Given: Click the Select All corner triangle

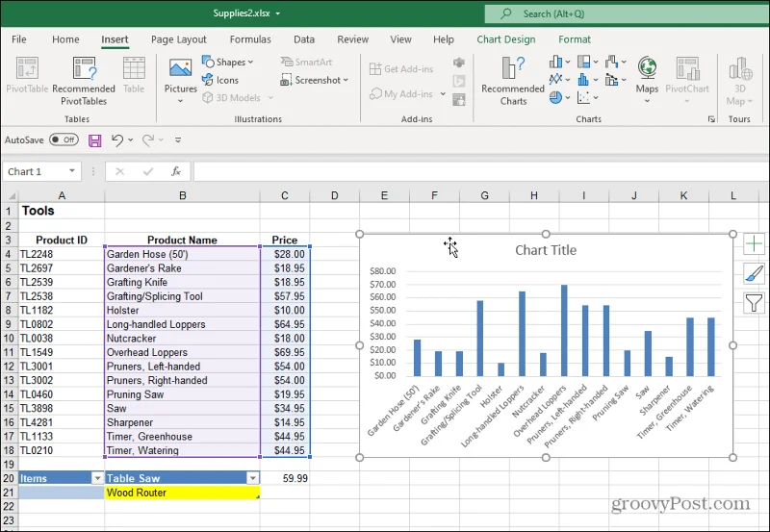Looking at the screenshot, I should pos(11,196).
